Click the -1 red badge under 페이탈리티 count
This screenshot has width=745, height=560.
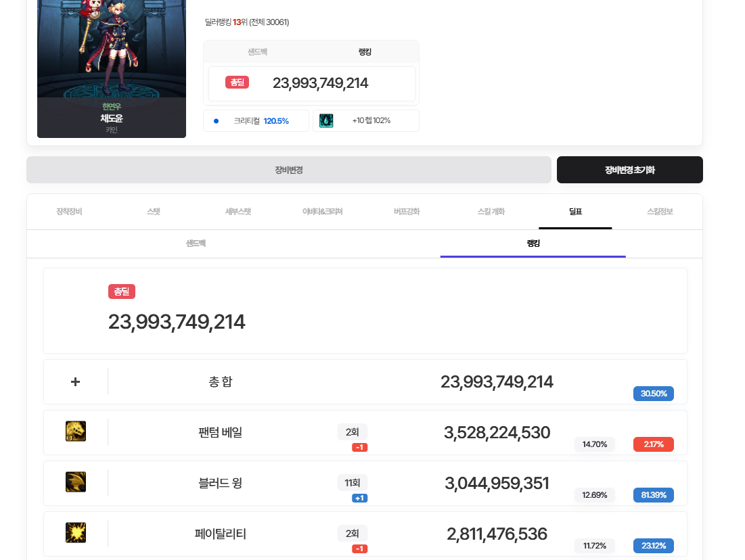(360, 549)
